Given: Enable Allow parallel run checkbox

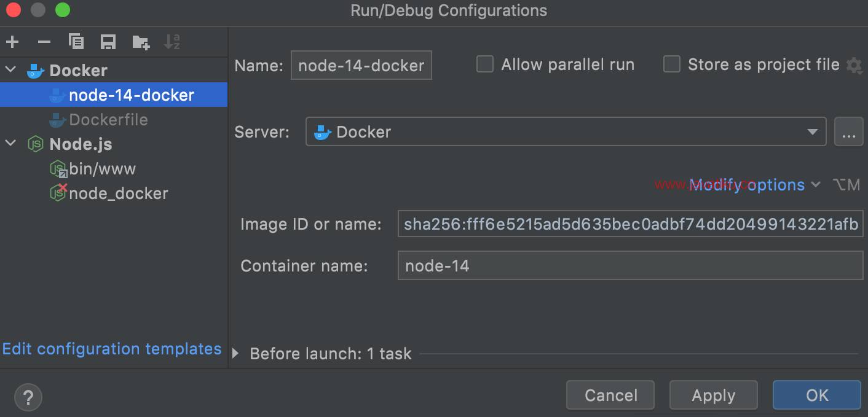Looking at the screenshot, I should tap(485, 64).
